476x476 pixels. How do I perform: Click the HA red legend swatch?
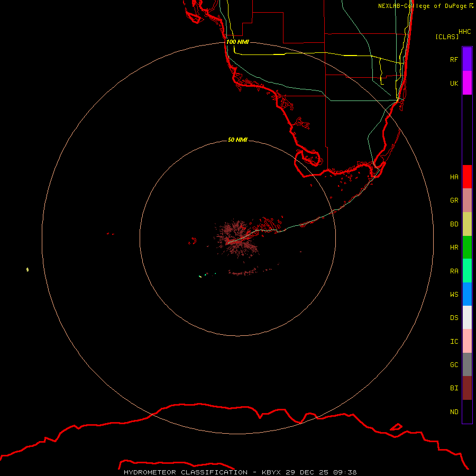pos(467,177)
